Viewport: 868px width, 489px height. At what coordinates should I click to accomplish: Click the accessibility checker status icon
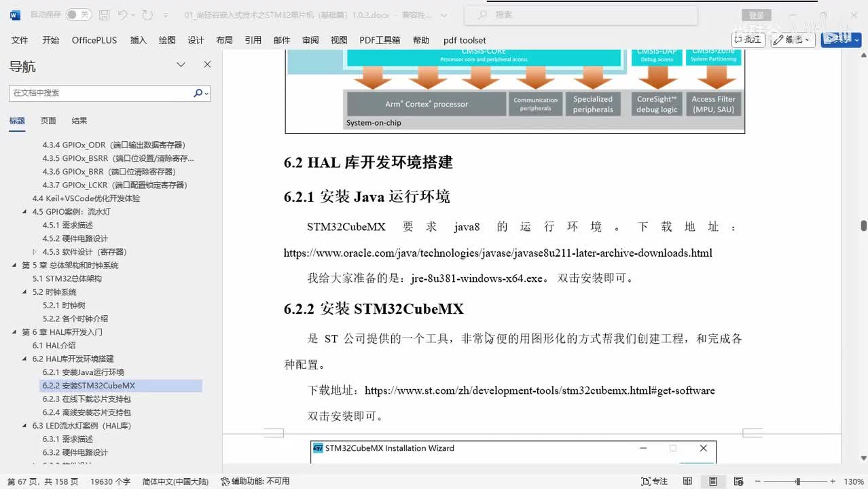225,482
